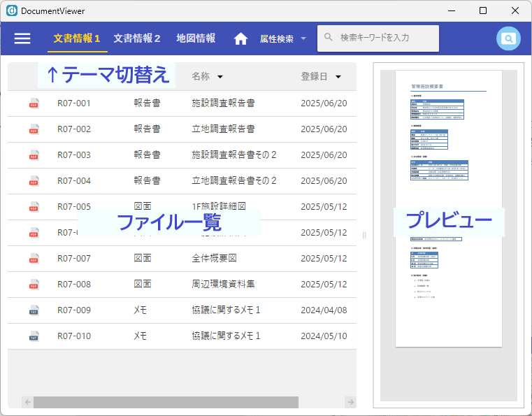Click the 2025/06/20 date in row R07-001
The image size is (532, 416).
[324, 103]
